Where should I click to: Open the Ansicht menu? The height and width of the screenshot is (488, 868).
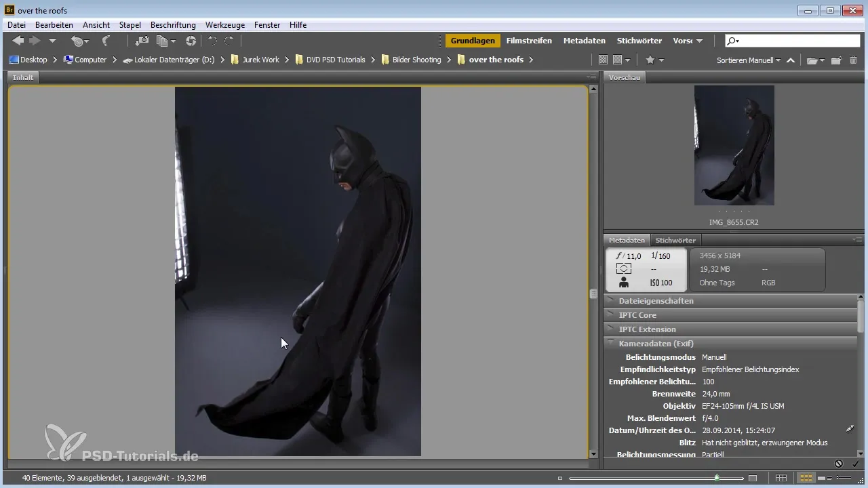[x=96, y=25]
